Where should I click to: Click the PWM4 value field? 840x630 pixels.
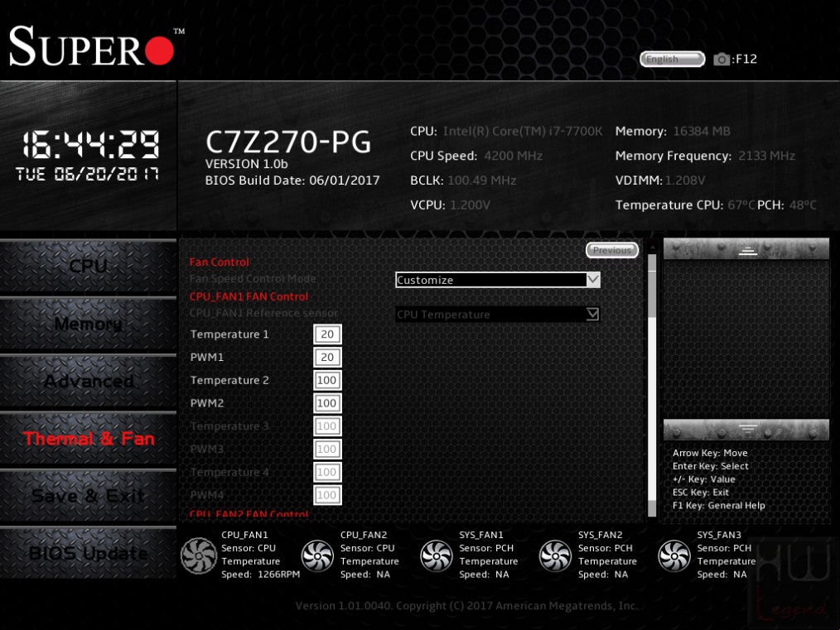(x=327, y=495)
